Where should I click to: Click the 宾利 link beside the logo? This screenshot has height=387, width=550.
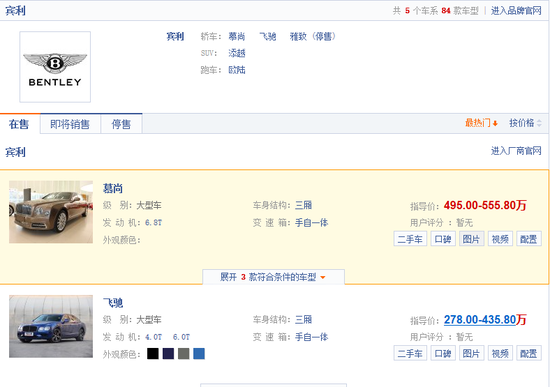click(175, 36)
